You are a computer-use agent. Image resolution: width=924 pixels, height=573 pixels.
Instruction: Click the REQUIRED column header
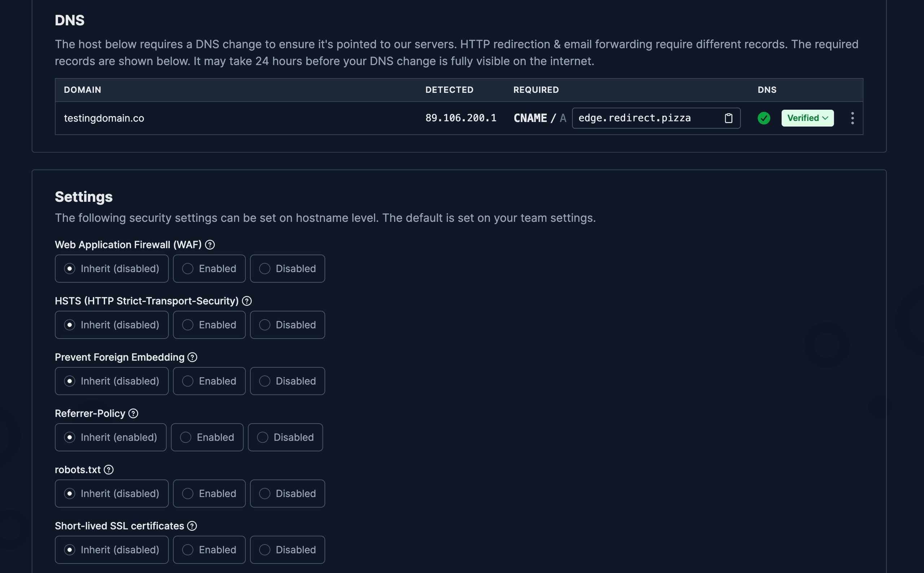(536, 90)
